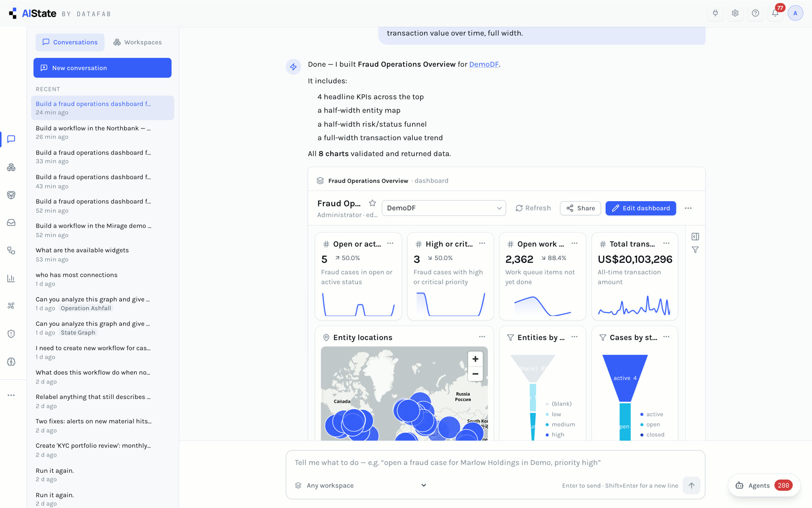Open options menu on Open work card

pos(574,243)
